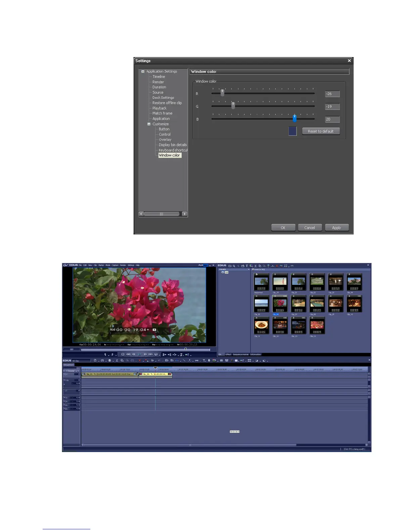Image resolution: width=411 pixels, height=532 pixels.
Task: Select the Clip_11 pasta thumbnail in Bin
Action: pos(262,326)
